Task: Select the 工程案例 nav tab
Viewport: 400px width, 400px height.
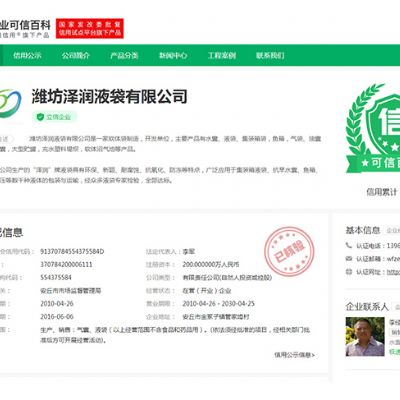Action: click(x=222, y=55)
